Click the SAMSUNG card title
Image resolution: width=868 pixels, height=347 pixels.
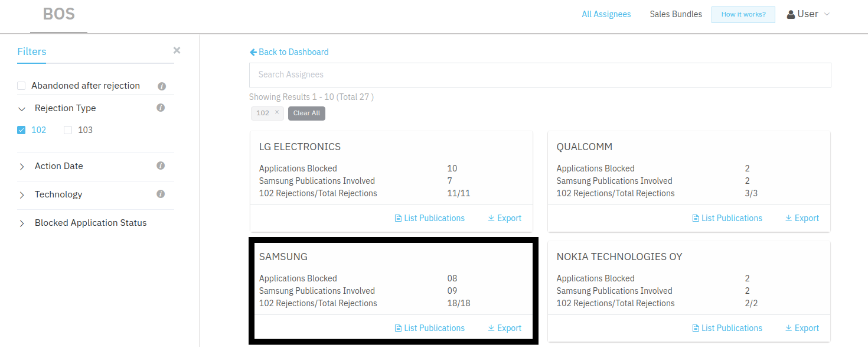click(283, 257)
